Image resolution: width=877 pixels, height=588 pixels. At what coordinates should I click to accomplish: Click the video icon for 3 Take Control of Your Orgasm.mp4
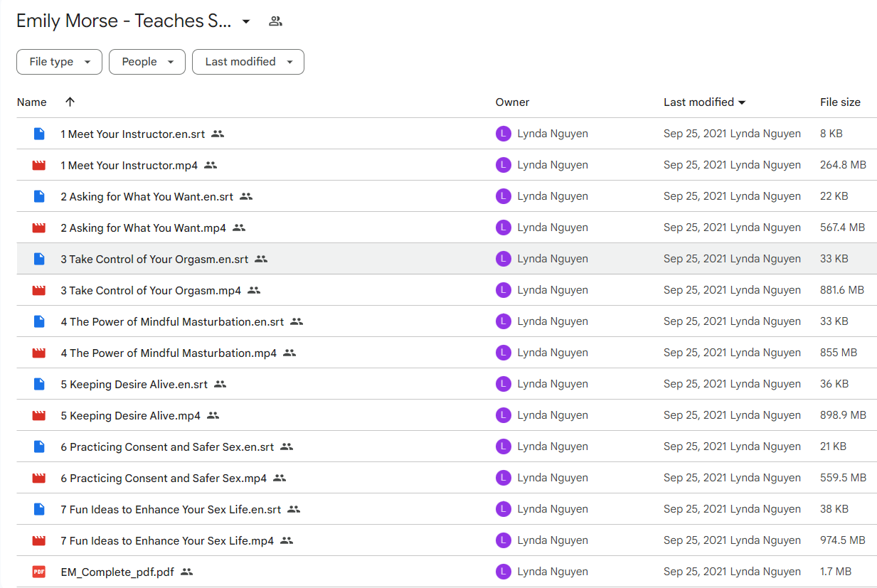(x=39, y=290)
